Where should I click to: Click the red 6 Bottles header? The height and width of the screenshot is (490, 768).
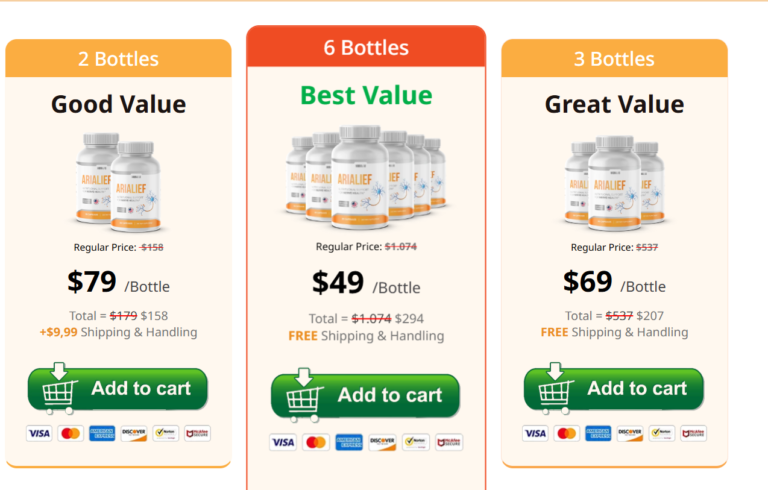click(x=366, y=47)
